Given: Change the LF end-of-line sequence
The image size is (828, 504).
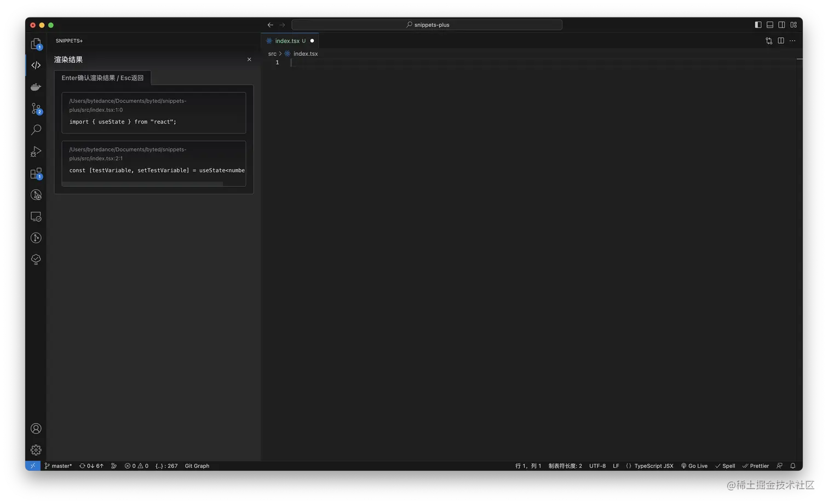Looking at the screenshot, I should pos(616,466).
